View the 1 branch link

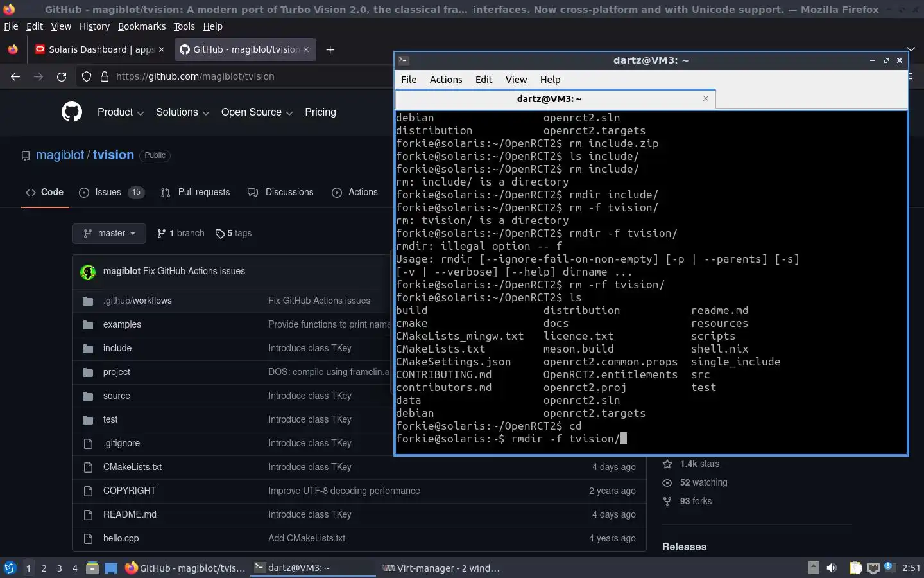181,234
